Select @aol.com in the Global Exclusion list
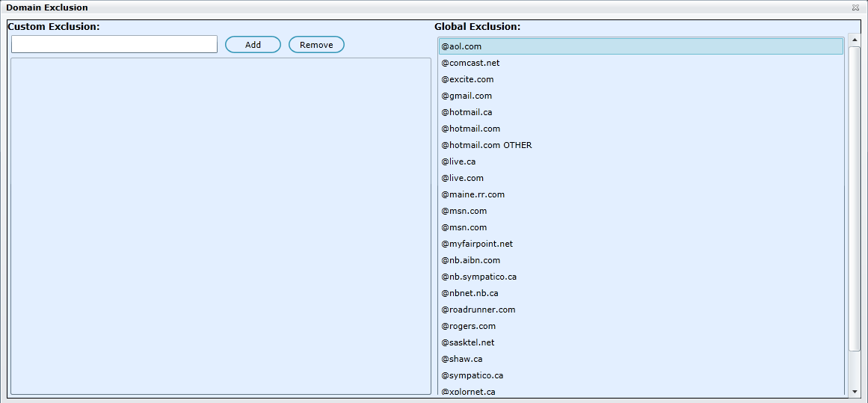 pyautogui.click(x=461, y=46)
